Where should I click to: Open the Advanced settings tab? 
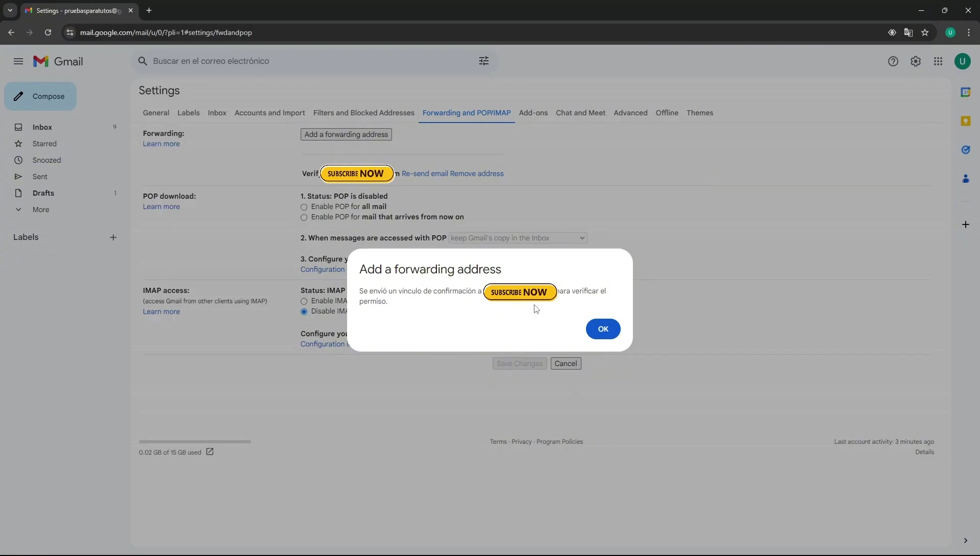coord(630,113)
